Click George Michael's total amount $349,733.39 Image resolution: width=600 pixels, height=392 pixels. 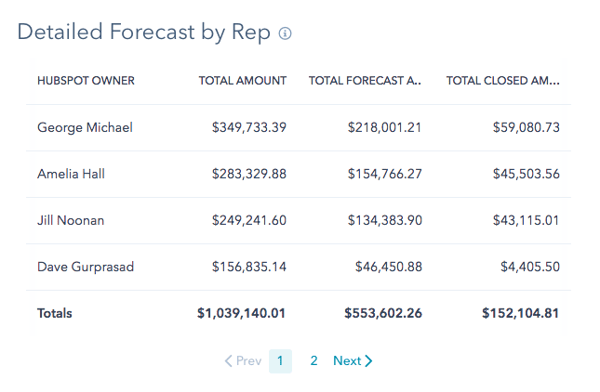(249, 127)
